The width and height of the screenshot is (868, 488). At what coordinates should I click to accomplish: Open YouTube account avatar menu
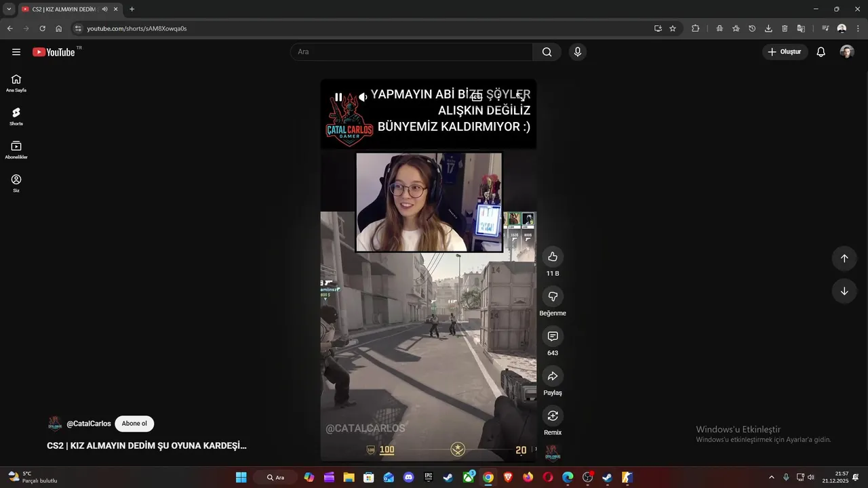847,52
